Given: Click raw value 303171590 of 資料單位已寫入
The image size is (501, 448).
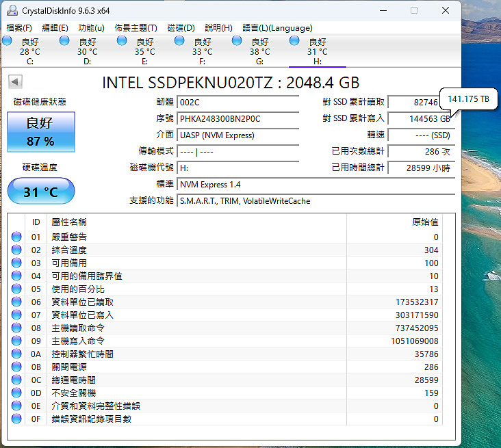Looking at the screenshot, I should tap(417, 315).
